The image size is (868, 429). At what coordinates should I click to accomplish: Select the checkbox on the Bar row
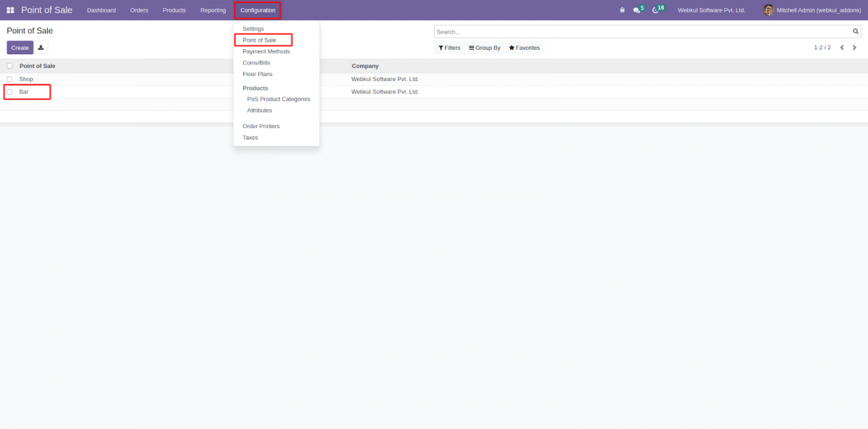(9, 92)
